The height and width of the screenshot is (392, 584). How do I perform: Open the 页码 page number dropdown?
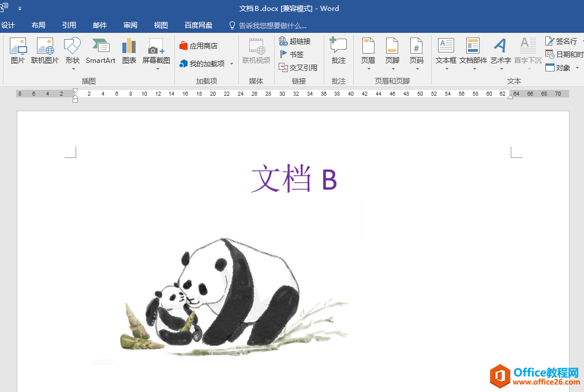(417, 69)
